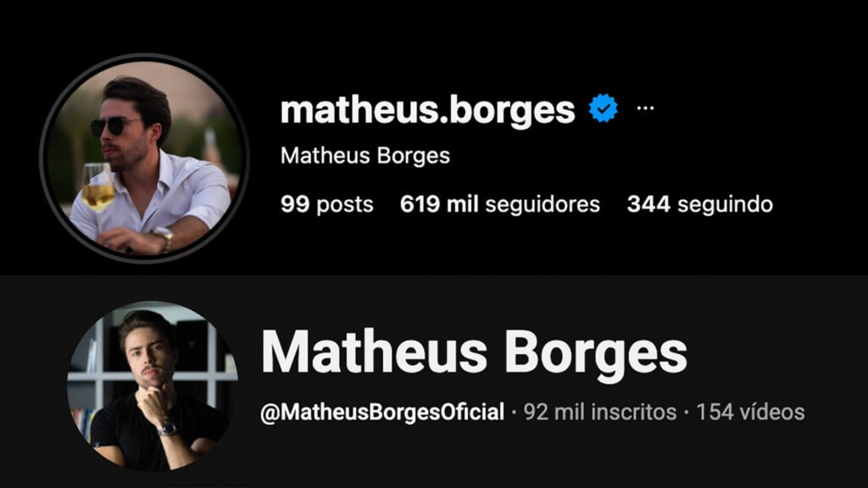Select the matheus.borges username heading
The width and height of the screenshot is (868, 488).
tap(427, 110)
